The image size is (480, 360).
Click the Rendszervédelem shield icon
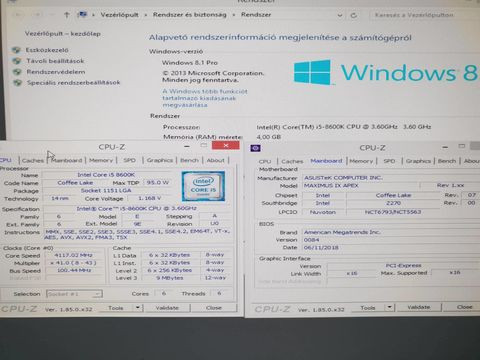[x=17, y=72]
